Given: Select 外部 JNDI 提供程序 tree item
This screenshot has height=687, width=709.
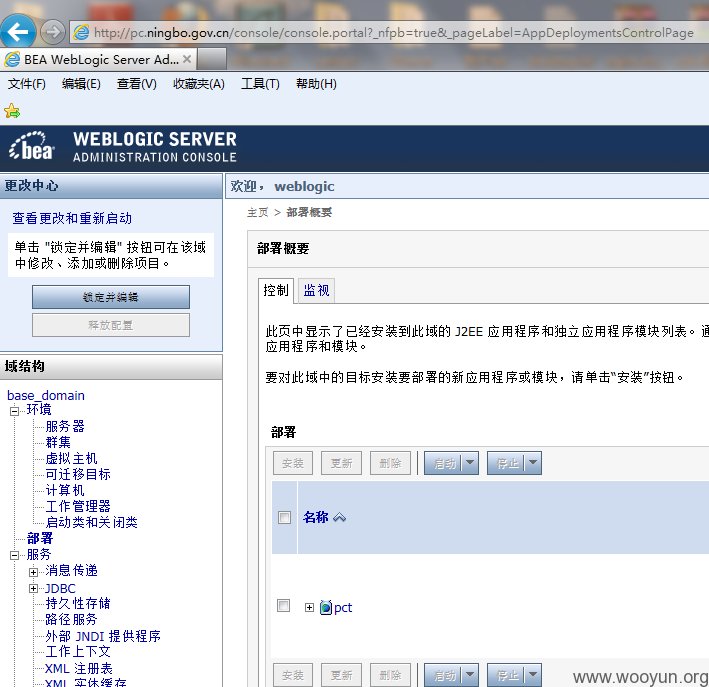Looking at the screenshot, I should point(103,636).
